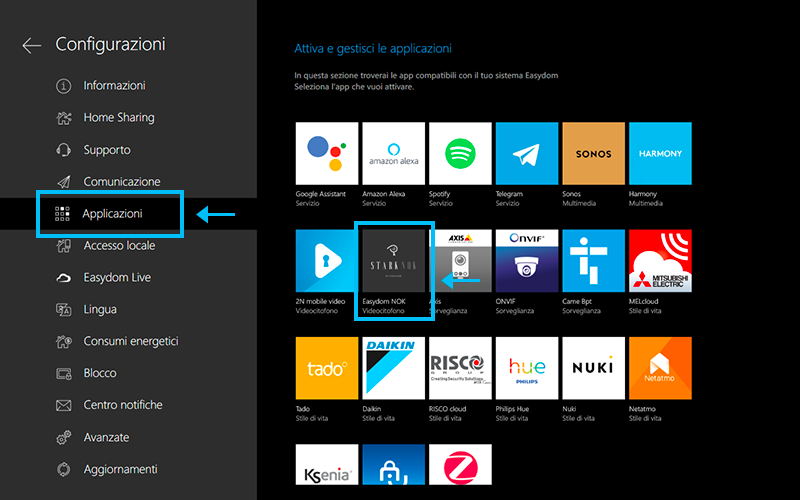The height and width of the screenshot is (500, 800).
Task: Select the pink Z-logo app tile
Action: pyautogui.click(x=460, y=464)
